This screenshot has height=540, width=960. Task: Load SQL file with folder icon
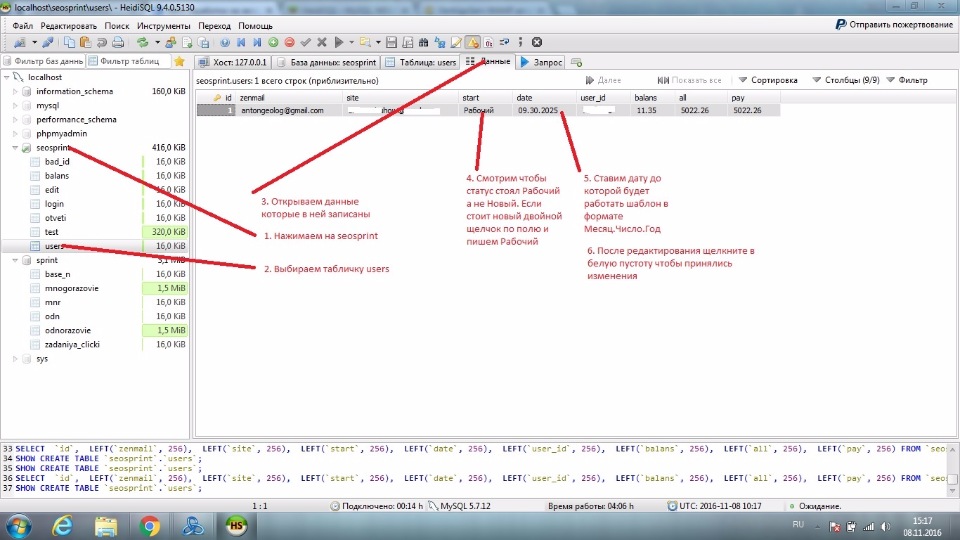[x=366, y=42]
